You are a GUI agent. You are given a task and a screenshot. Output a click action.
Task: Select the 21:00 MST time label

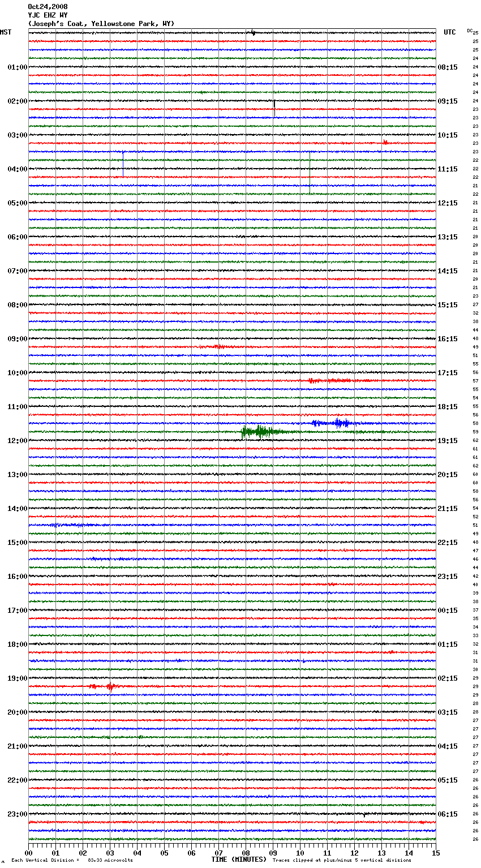(x=18, y=746)
